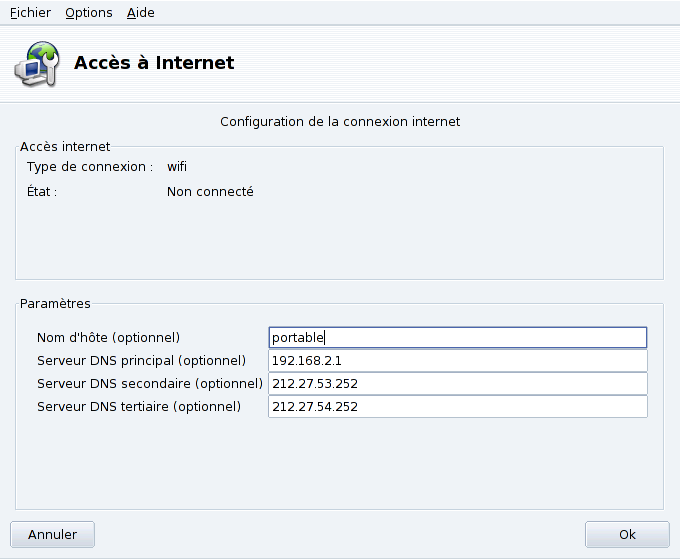Click the "Configuration de la connexion internet" heading

tap(340, 122)
